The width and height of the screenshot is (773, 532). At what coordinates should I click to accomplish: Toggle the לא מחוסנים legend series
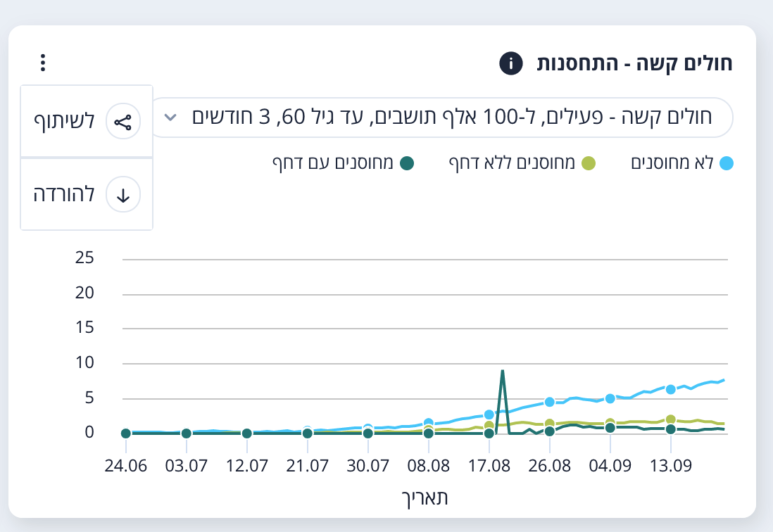pos(681,163)
